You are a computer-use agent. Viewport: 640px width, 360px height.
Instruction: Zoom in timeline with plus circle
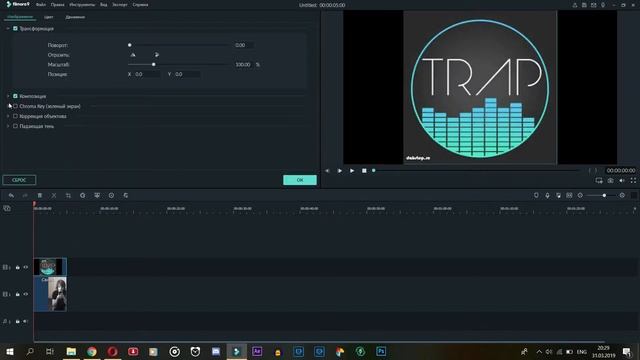[622, 196]
